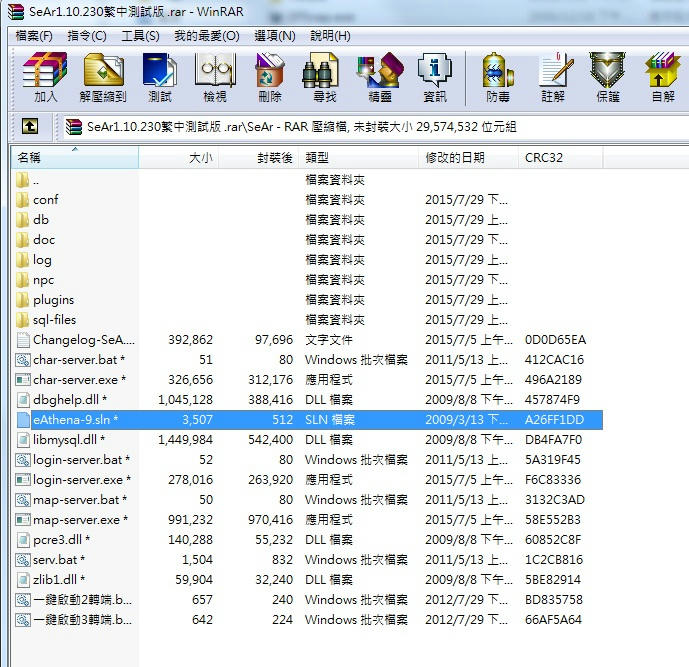Viewport: 689px width, 667px height.
Task: Select char-server.bat file name
Action: coord(79,360)
